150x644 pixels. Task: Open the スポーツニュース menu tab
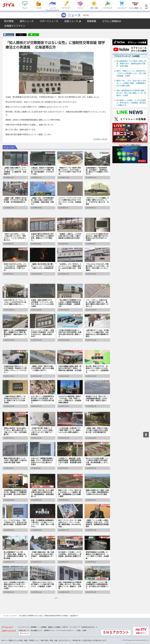[x=49, y=21]
